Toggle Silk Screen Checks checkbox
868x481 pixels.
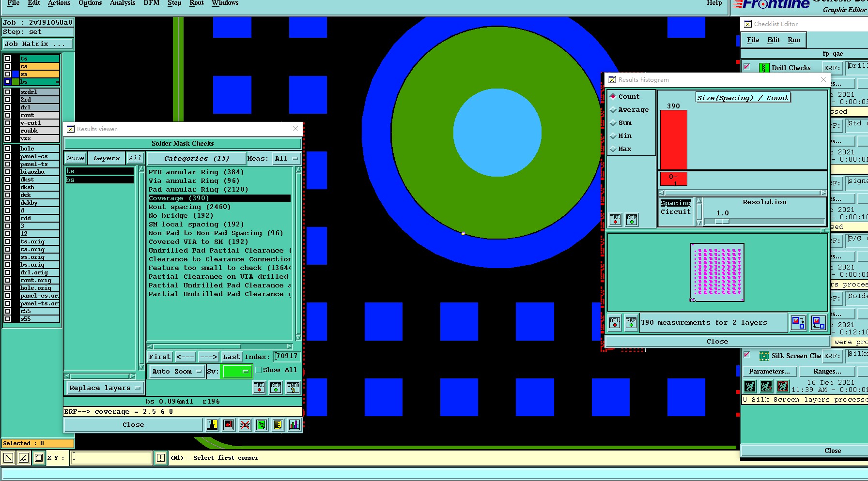click(747, 355)
